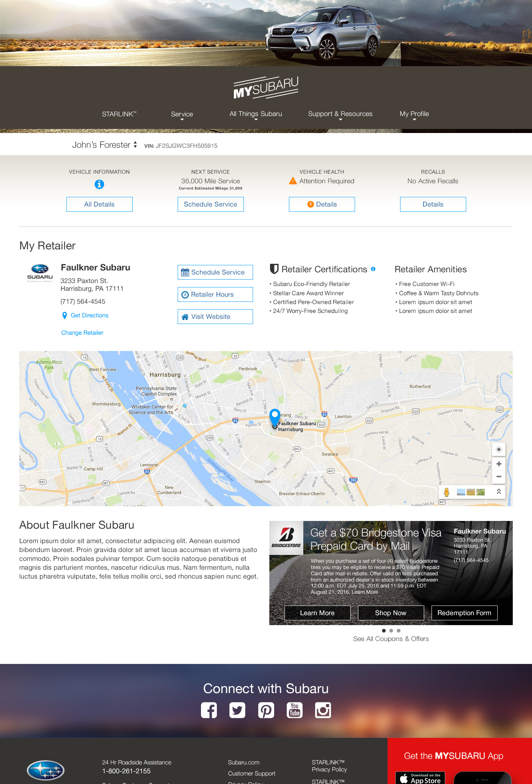This screenshot has width=532, height=784.
Task: Select third coupon carousel dot
Action: [x=399, y=631]
